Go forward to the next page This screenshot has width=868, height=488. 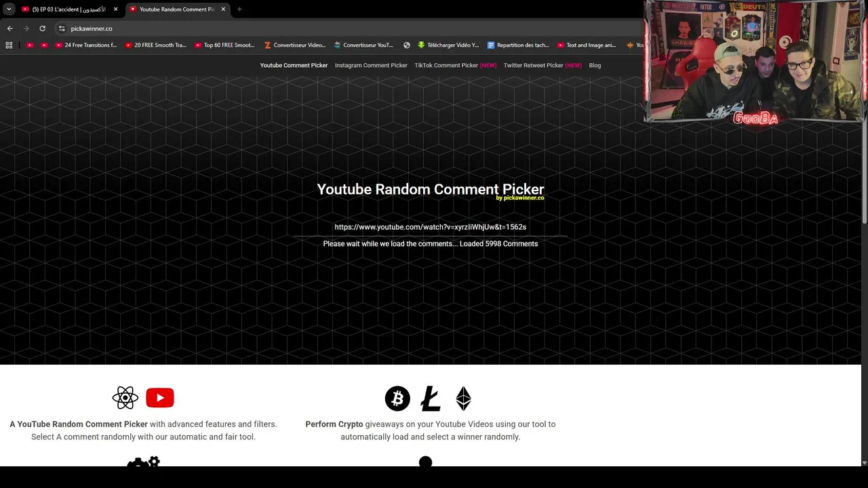tap(26, 28)
